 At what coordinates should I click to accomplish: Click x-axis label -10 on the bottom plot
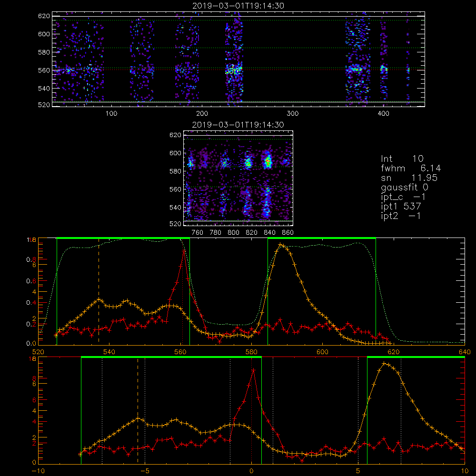click(x=38, y=471)
